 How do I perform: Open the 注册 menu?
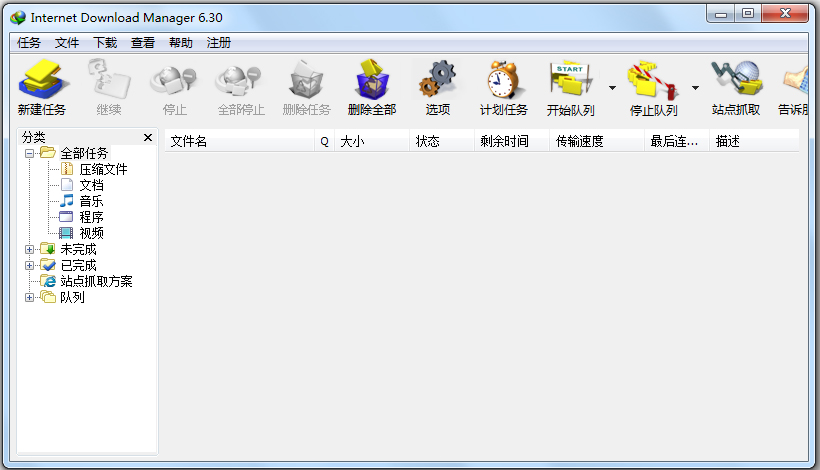[219, 43]
